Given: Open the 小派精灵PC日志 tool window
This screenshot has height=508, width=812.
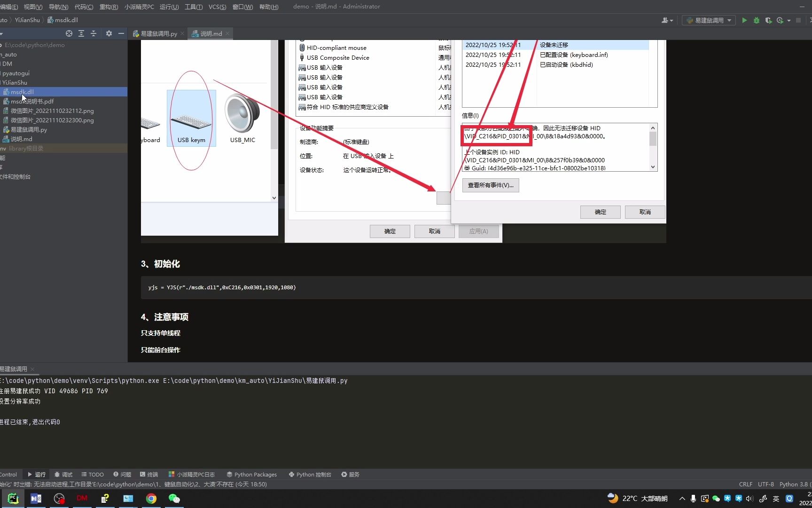Looking at the screenshot, I should coord(192,474).
